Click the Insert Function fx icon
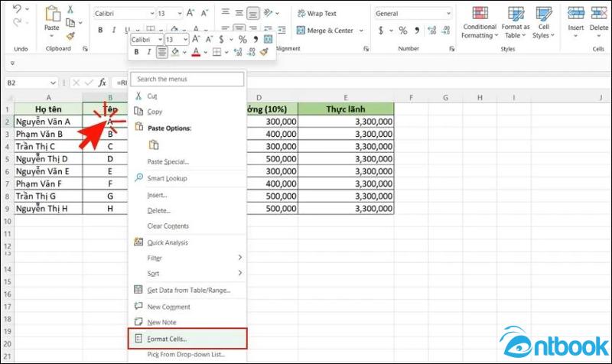 pyautogui.click(x=102, y=83)
